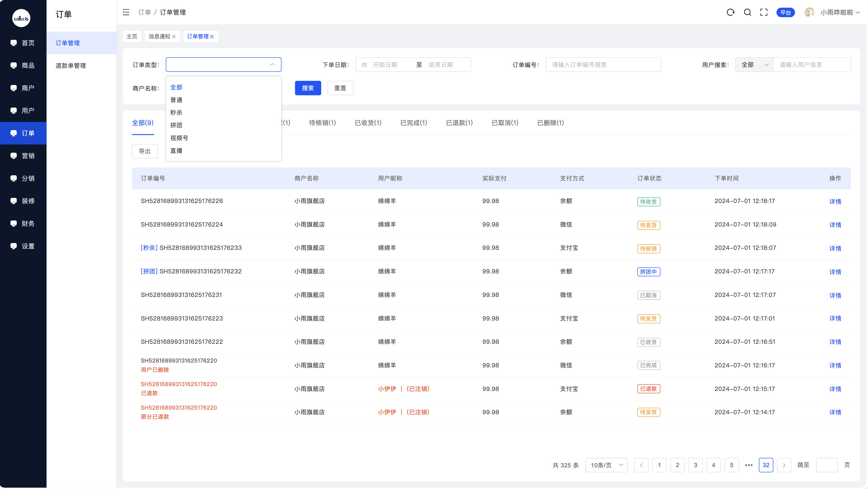Close the 订单管理 tab
The height and width of the screenshot is (489, 868).
tap(212, 37)
